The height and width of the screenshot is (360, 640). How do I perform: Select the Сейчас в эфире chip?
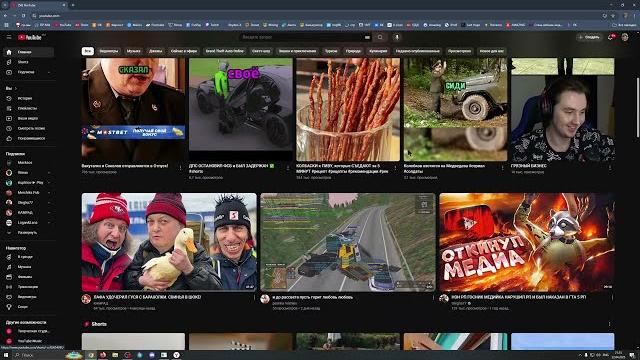click(x=184, y=51)
